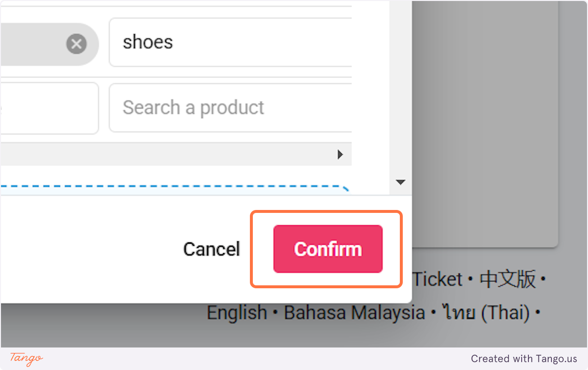The width and height of the screenshot is (588, 370).
Task: Focus the Search a product field
Action: coord(220,108)
